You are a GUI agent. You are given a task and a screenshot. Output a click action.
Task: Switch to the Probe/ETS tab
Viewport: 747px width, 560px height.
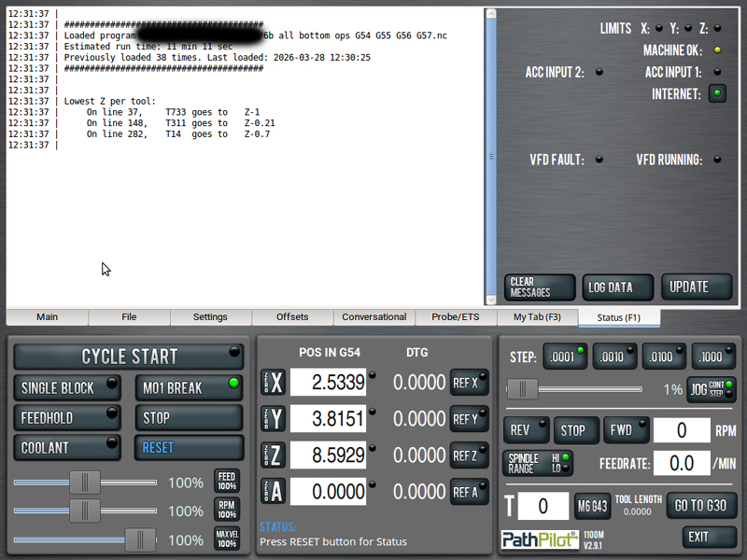[456, 317]
